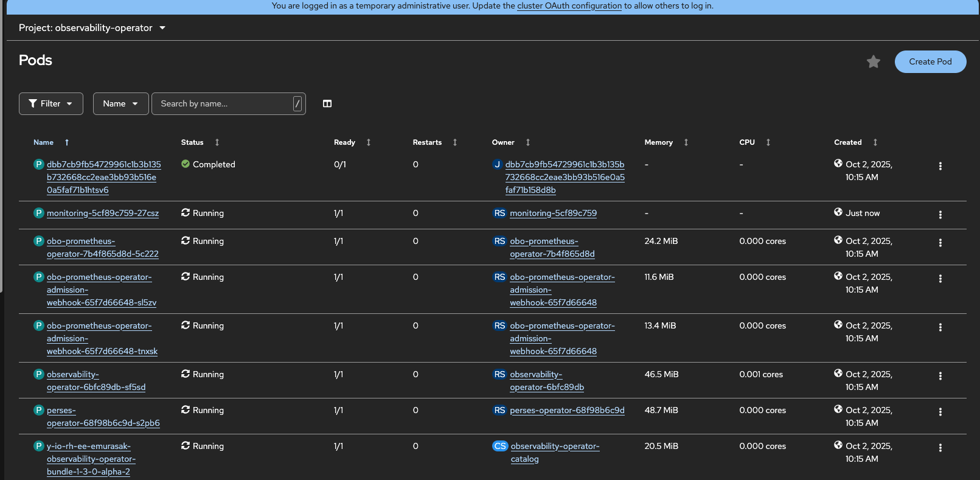Click the 13.4 MiB memory value
Screen dimensions: 980x480
tap(661, 325)
